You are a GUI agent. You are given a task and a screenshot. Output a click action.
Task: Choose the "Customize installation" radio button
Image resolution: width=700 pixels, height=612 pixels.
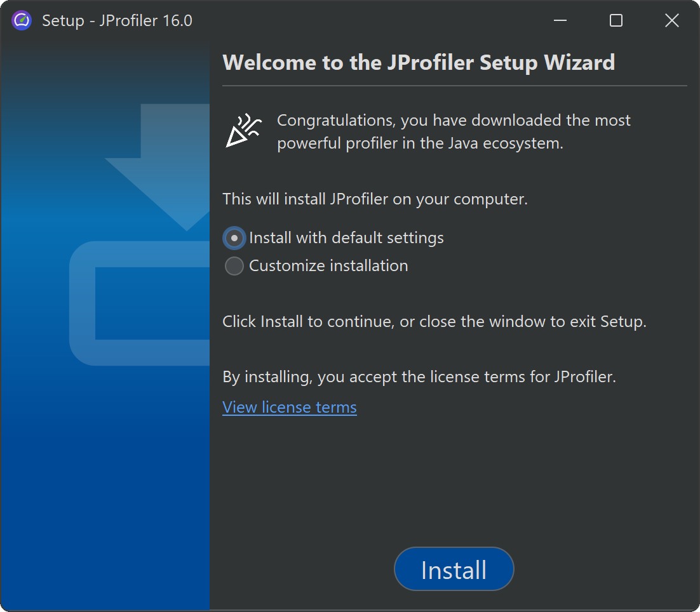(x=234, y=266)
